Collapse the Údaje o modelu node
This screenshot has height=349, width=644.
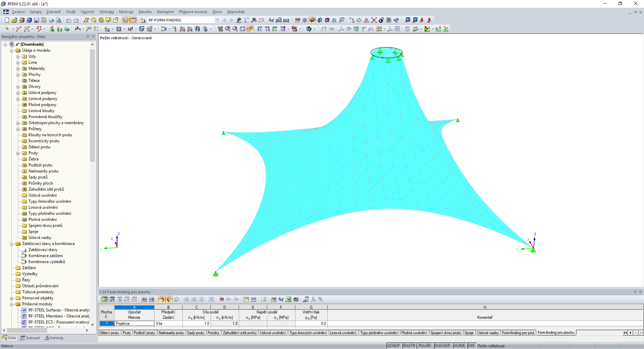[x=12, y=50]
